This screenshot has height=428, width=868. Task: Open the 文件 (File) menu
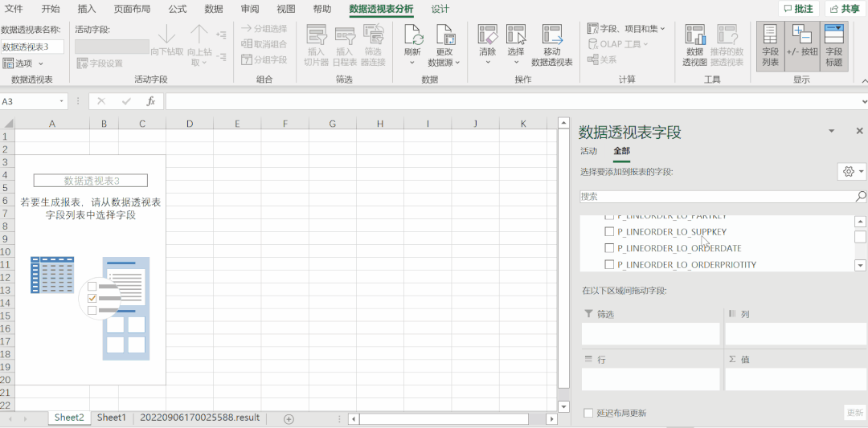14,9
